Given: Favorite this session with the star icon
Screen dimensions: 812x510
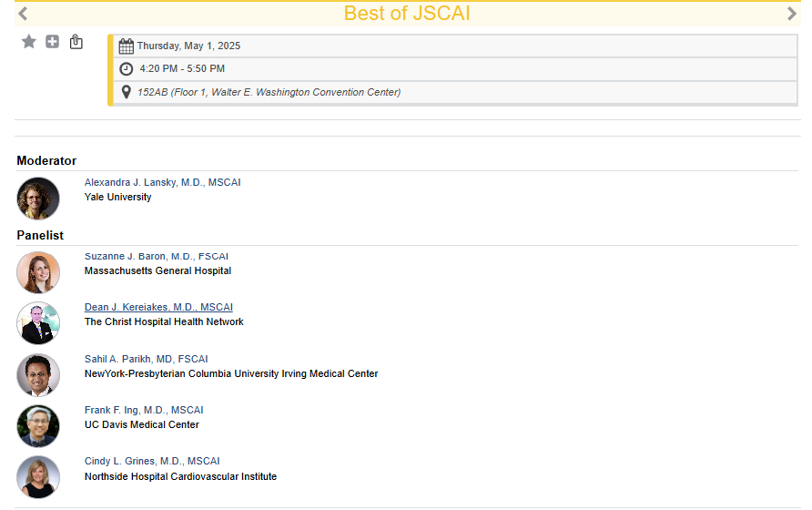Looking at the screenshot, I should click(x=29, y=42).
